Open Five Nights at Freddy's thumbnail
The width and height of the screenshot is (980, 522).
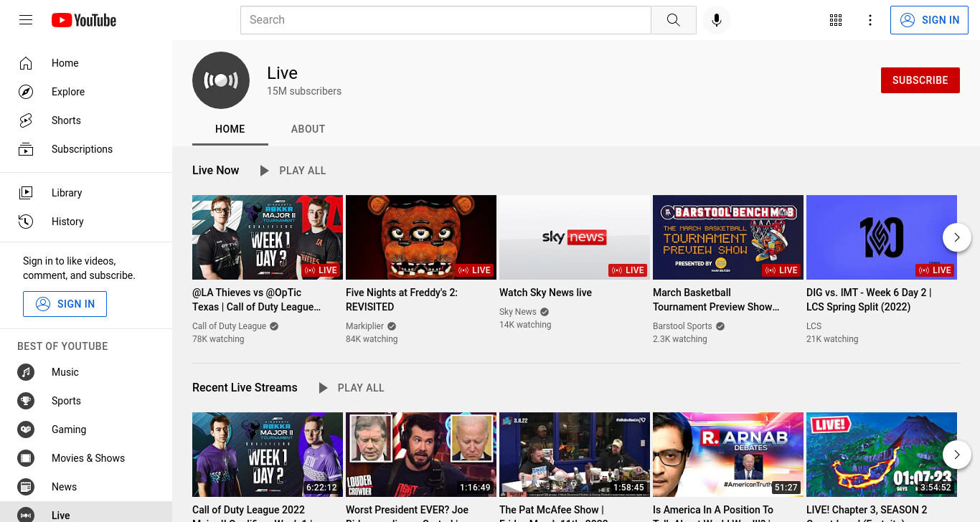click(x=421, y=237)
